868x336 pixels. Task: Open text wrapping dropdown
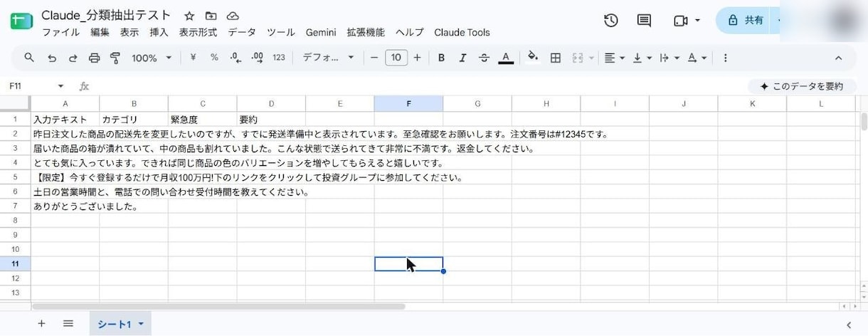point(669,58)
